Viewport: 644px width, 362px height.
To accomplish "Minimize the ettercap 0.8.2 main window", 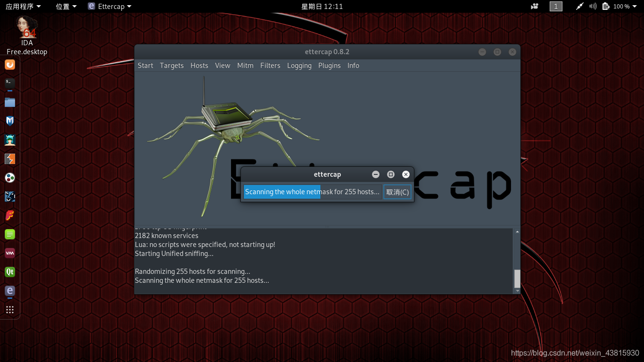I will click(482, 52).
